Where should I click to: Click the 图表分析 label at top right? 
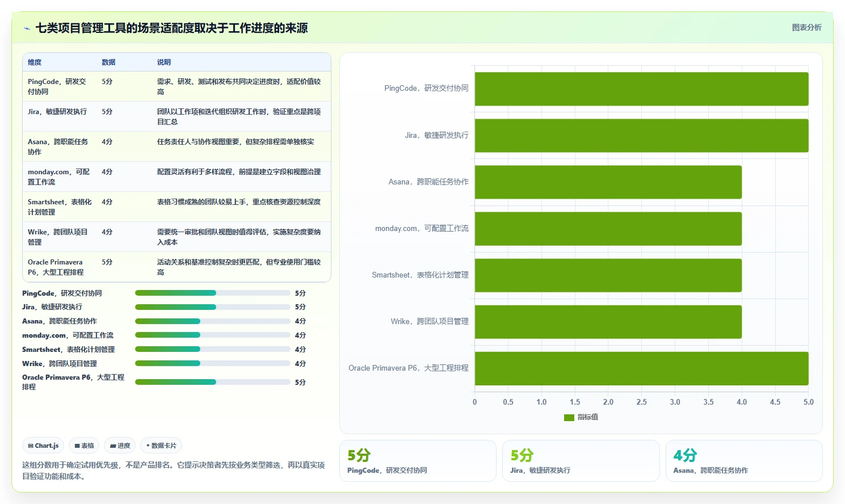(806, 27)
